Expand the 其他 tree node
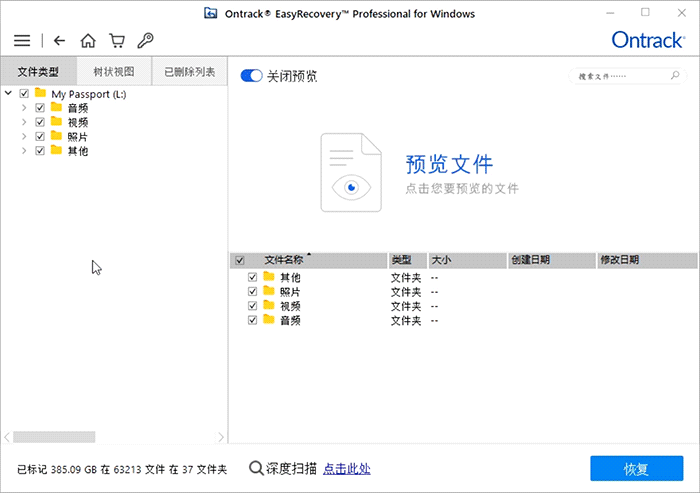700x493 pixels. [x=24, y=151]
